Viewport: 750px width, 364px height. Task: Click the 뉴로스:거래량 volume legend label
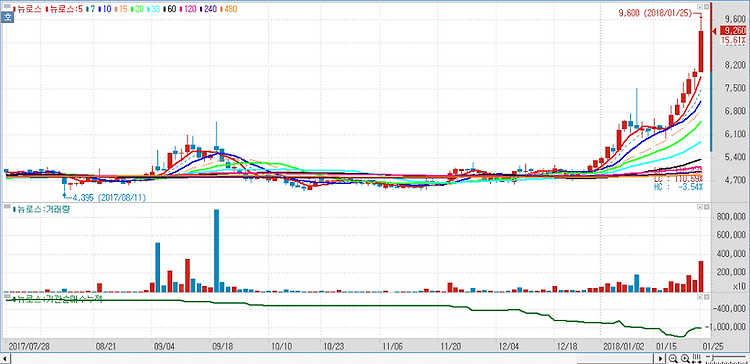click(42, 209)
